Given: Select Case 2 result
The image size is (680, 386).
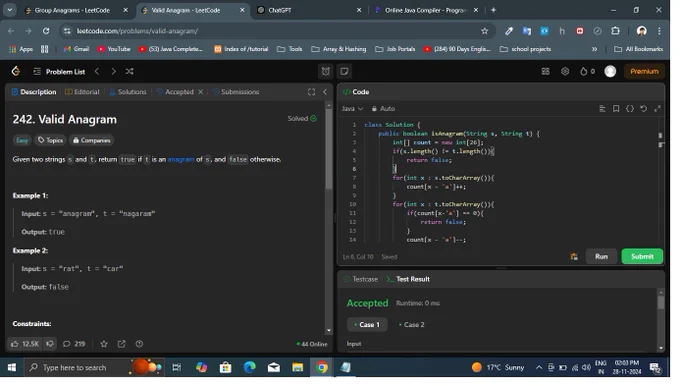Looking at the screenshot, I should [x=412, y=325].
